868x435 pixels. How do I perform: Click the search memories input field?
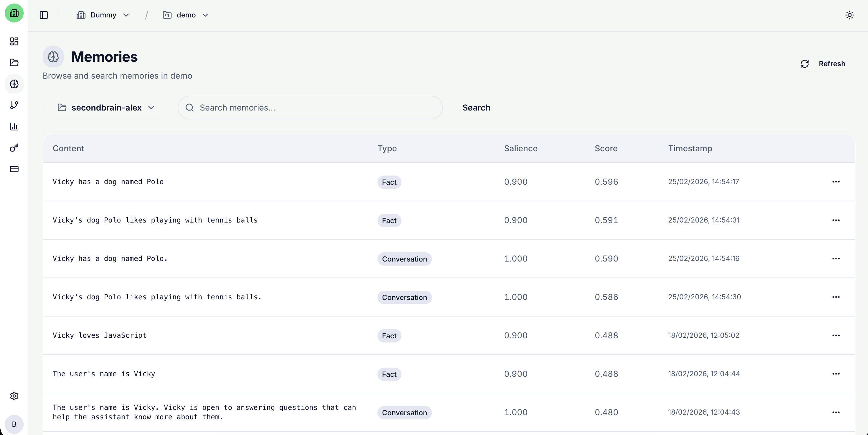pos(310,108)
